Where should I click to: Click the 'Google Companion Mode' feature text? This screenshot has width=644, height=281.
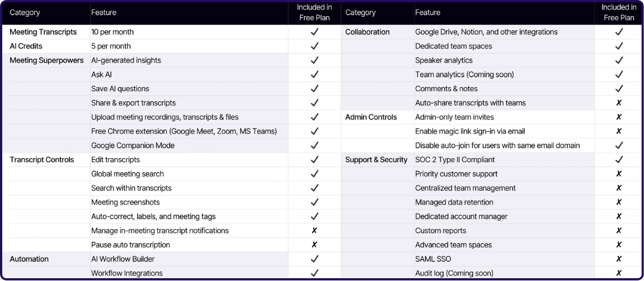(x=133, y=146)
